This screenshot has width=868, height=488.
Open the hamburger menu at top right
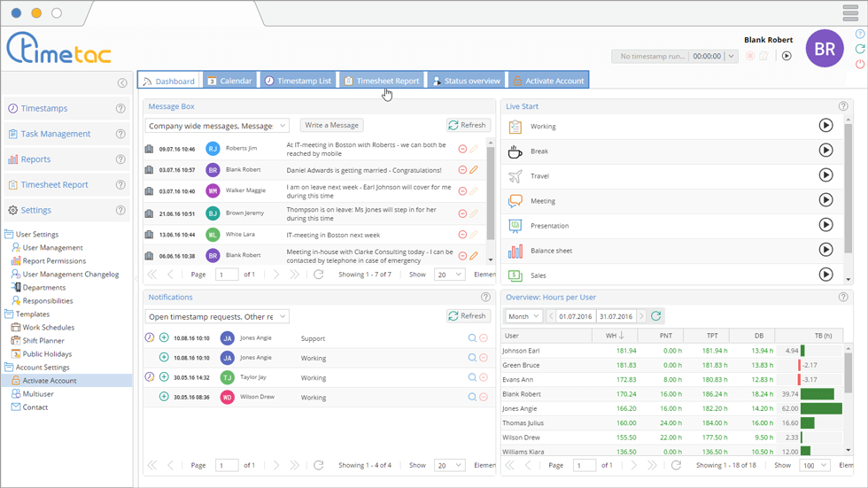pyautogui.click(x=850, y=12)
